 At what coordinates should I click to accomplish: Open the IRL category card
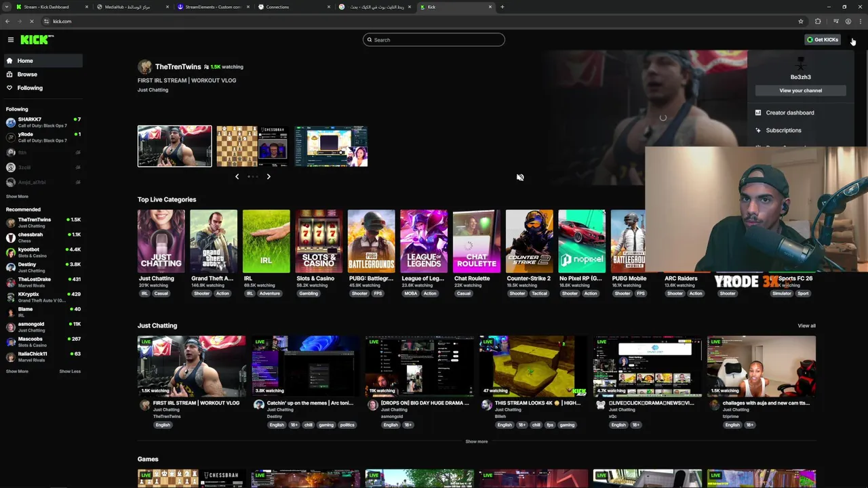coord(267,242)
